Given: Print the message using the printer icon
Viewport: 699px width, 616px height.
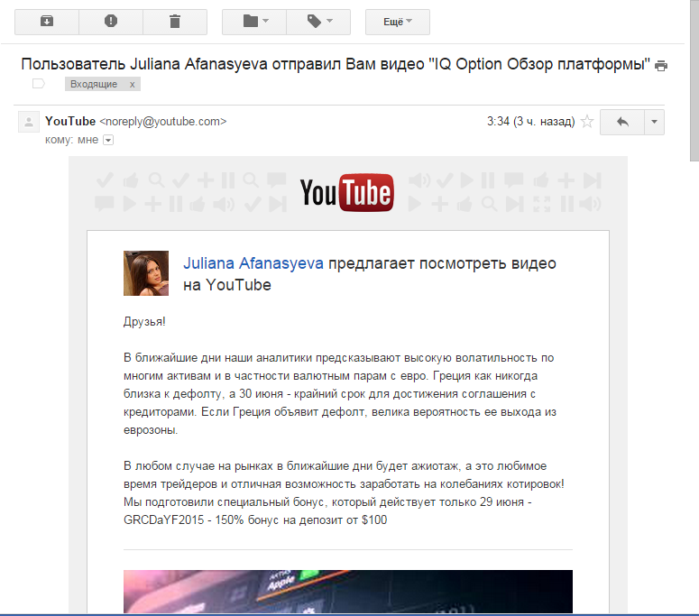Looking at the screenshot, I should [x=661, y=66].
